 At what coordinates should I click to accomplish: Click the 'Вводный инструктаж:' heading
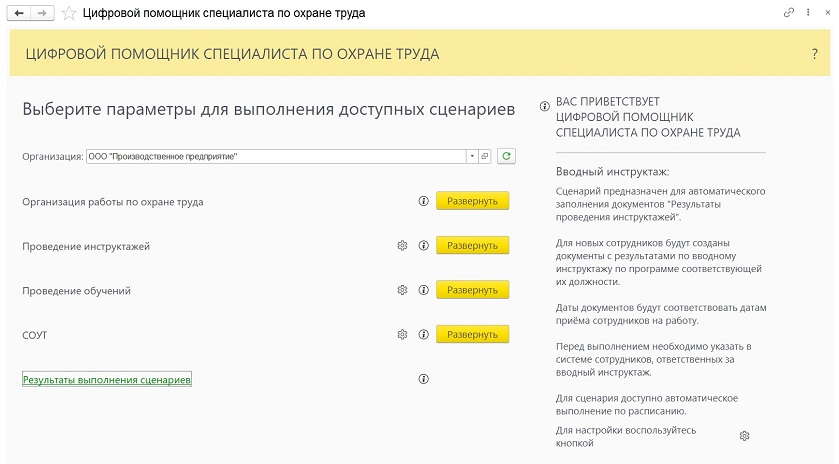point(613,172)
